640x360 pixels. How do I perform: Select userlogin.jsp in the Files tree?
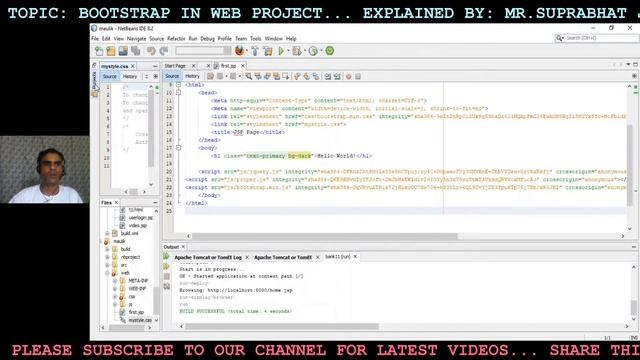140,218
